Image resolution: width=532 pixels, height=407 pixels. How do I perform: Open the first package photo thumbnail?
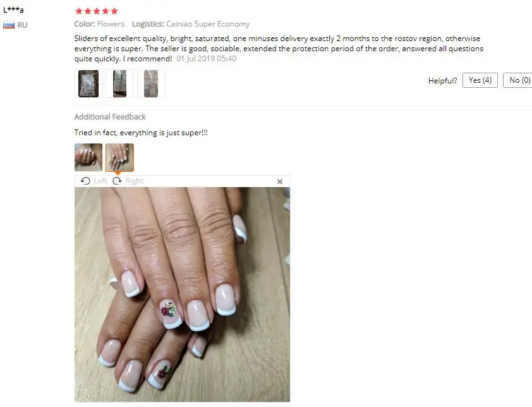click(x=88, y=84)
